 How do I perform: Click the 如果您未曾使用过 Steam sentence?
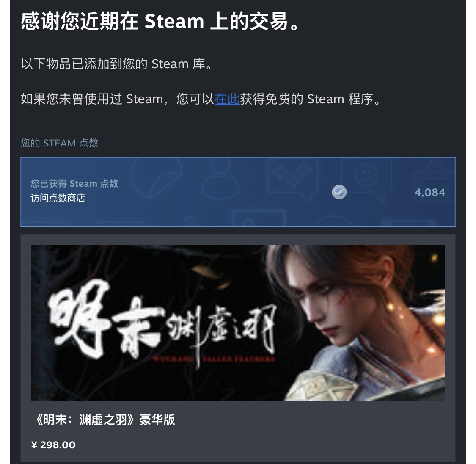click(x=201, y=99)
